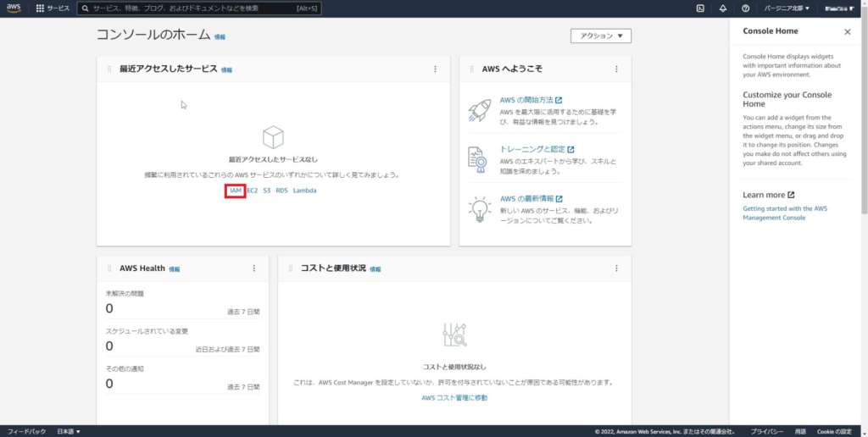This screenshot has width=868, height=437.
Task: Open CloudShell terminal icon
Action: [700, 8]
